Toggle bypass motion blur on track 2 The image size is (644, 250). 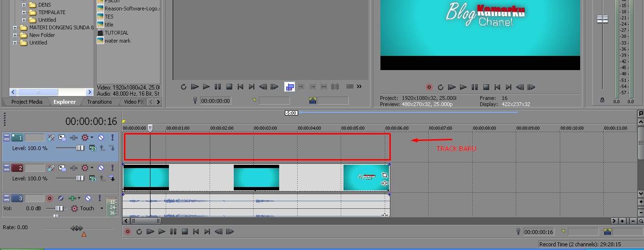(x=51, y=168)
